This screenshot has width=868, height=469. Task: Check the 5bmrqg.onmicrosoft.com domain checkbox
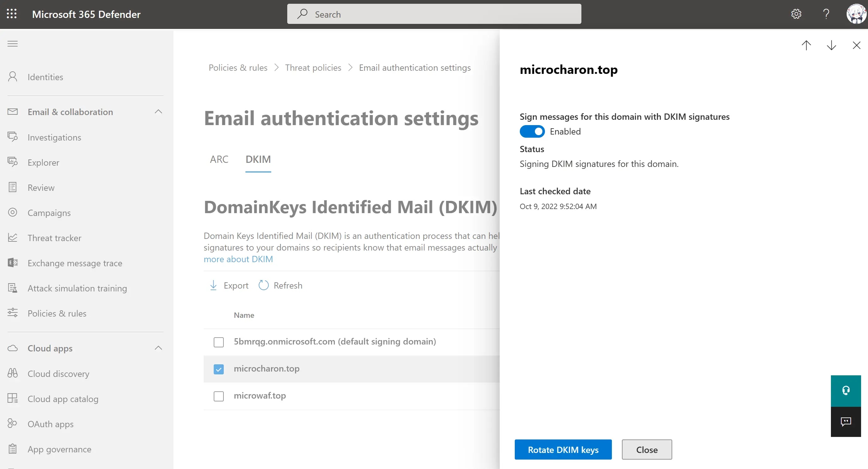pos(219,342)
